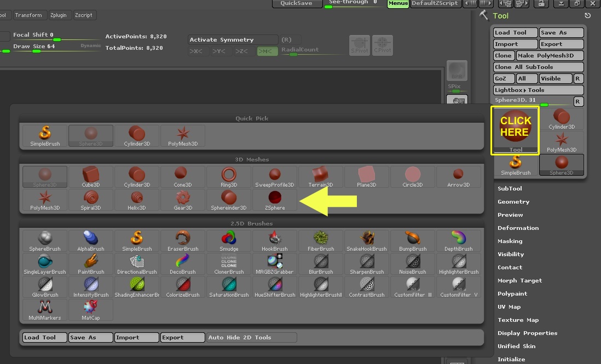Expand the Geometry section

pyautogui.click(x=513, y=201)
